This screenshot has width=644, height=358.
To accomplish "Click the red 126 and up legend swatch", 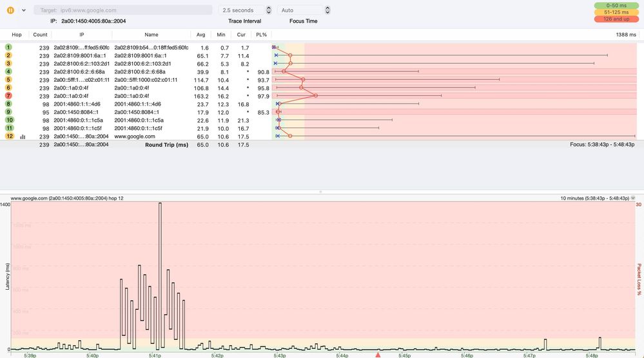I will (x=616, y=19).
